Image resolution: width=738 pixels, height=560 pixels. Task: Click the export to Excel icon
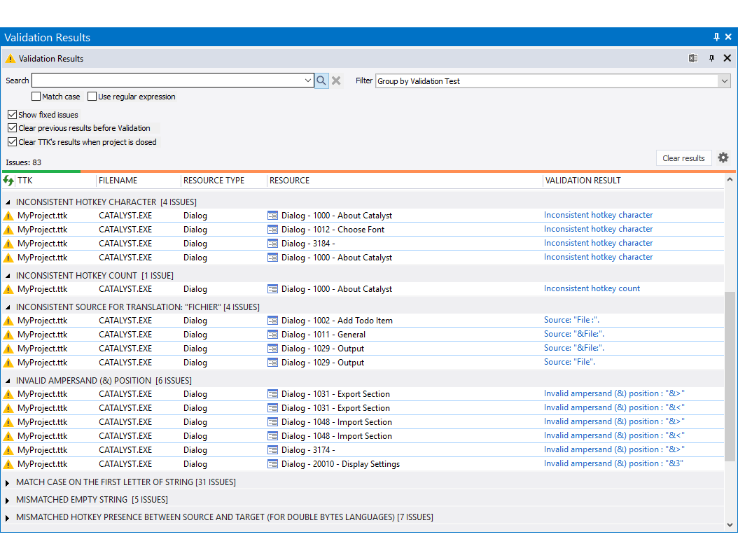(693, 58)
